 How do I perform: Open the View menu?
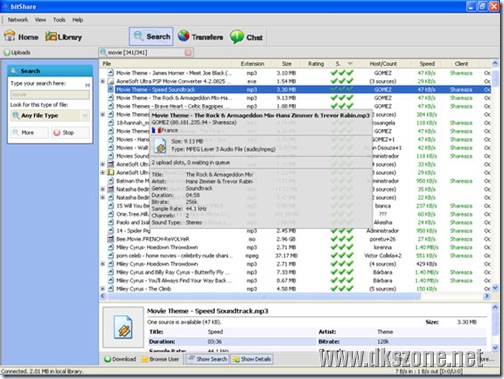40,20
